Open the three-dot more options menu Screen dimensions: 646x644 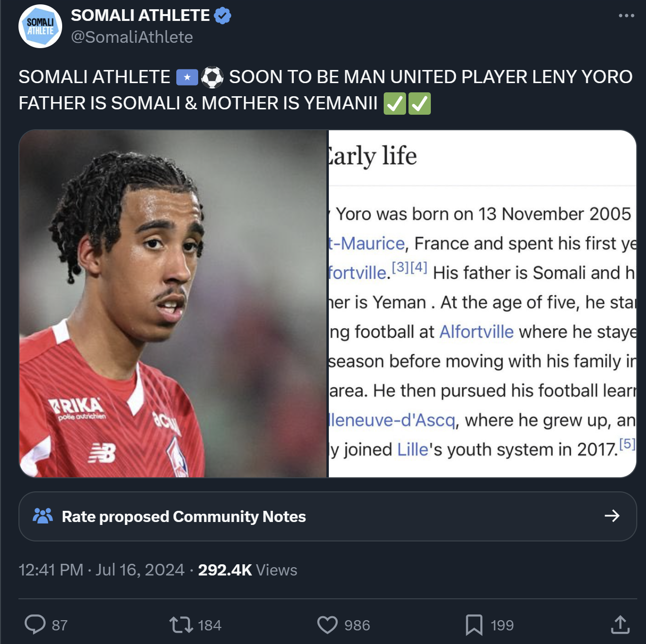[x=626, y=16]
